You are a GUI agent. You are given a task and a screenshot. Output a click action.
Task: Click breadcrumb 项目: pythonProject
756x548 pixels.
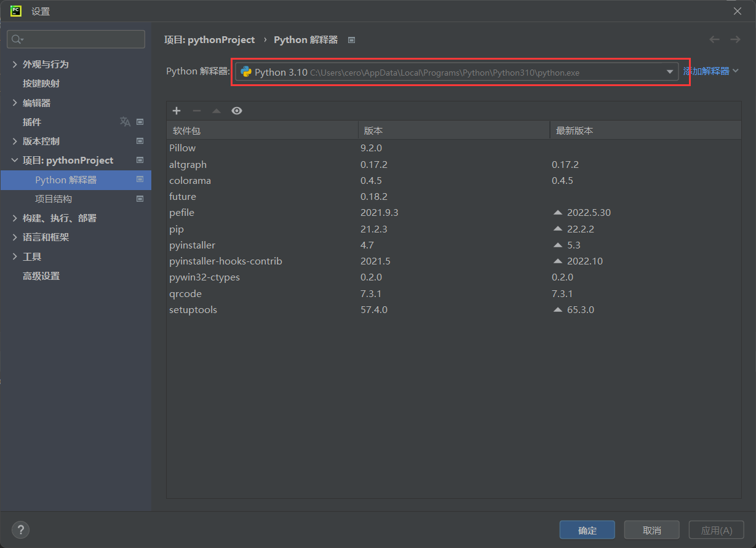tap(209, 39)
